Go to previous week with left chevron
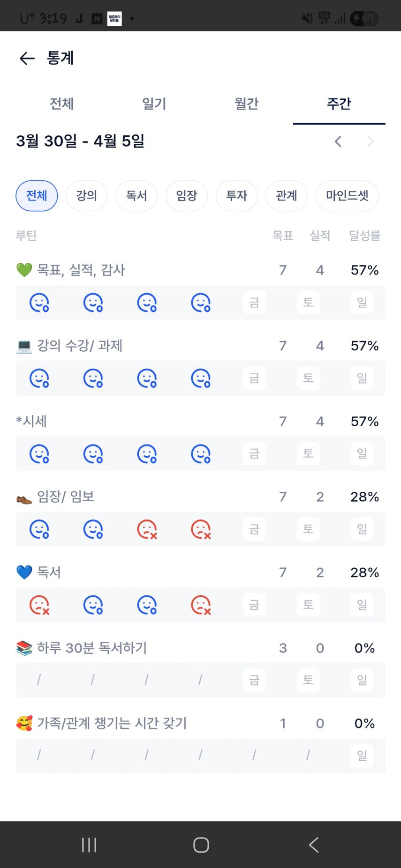Viewport: 401px width, 868px height. click(x=338, y=141)
